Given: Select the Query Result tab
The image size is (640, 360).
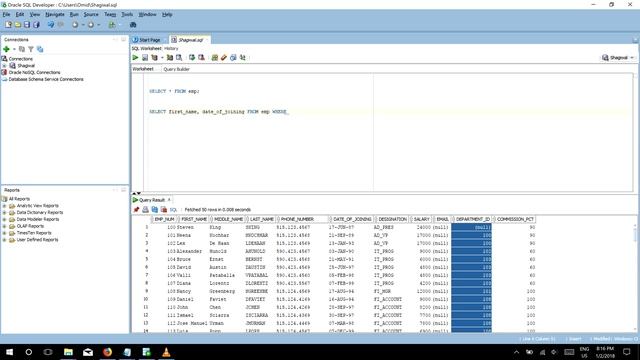Looking at the screenshot, I should pos(152,200).
